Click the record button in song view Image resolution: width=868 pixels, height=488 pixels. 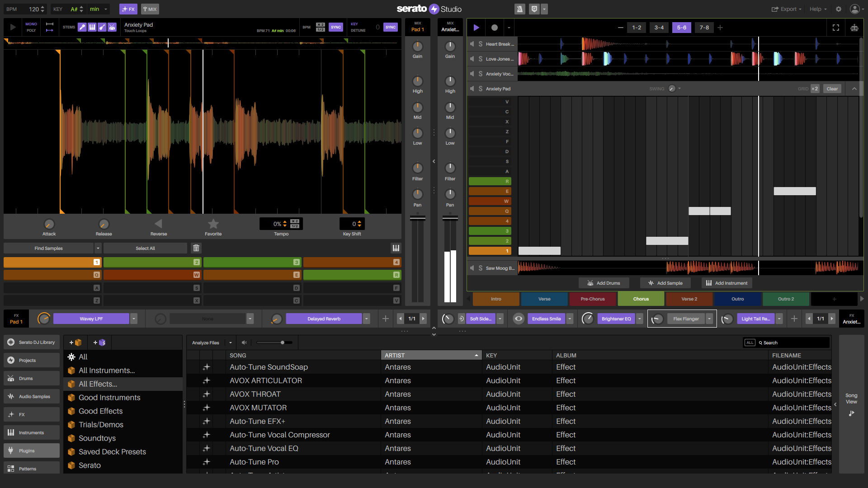pyautogui.click(x=494, y=28)
